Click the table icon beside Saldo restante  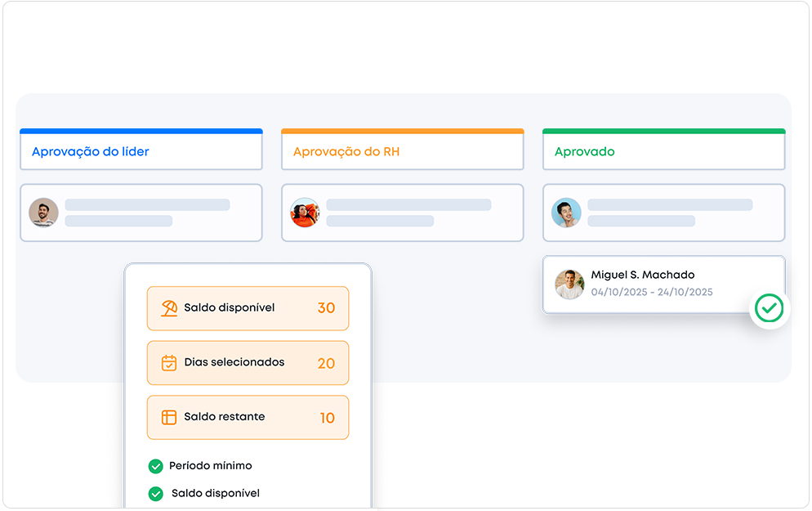[169, 417]
